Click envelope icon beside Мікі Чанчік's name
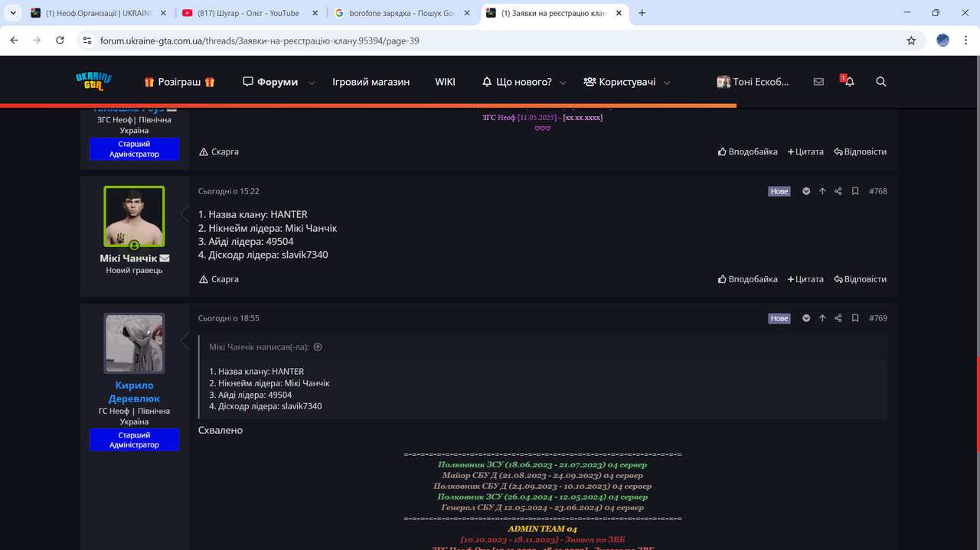Viewport: 980px width, 550px height. coord(165,259)
